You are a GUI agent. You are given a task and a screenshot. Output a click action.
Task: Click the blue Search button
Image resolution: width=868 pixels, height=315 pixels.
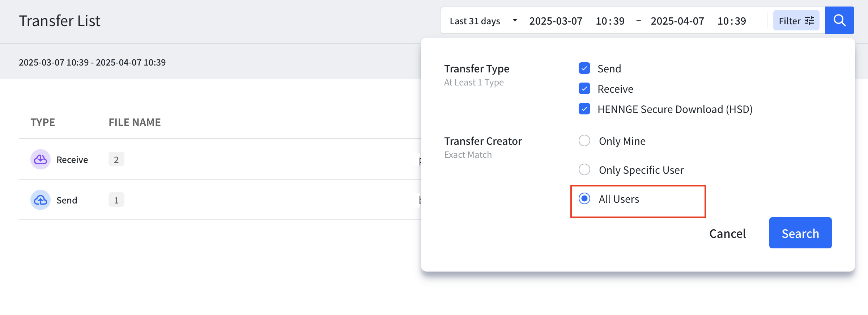tap(800, 233)
